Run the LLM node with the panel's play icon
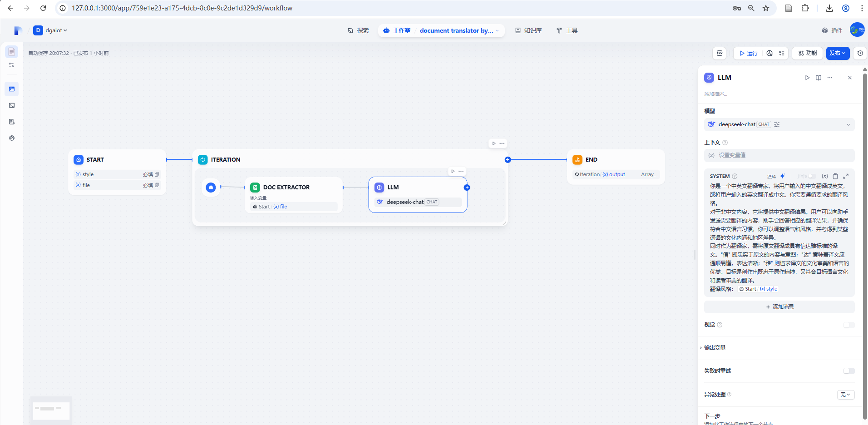868x425 pixels. tap(807, 78)
